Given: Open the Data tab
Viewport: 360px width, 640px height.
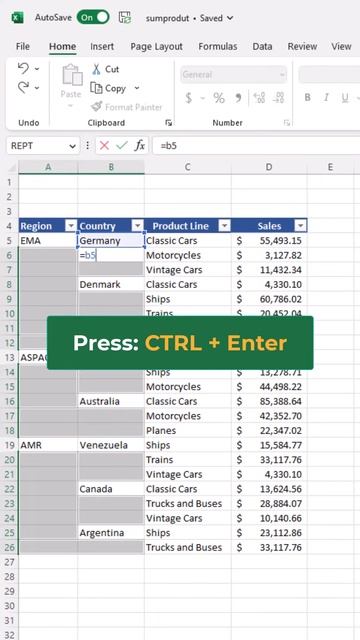Looking at the screenshot, I should pos(262,47).
